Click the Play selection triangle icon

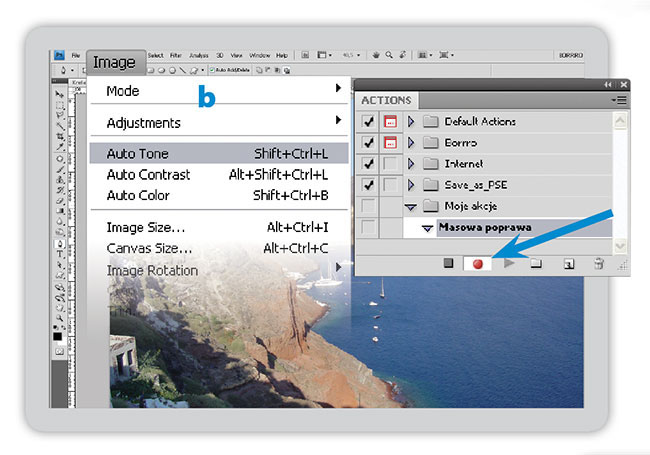pos(508,264)
